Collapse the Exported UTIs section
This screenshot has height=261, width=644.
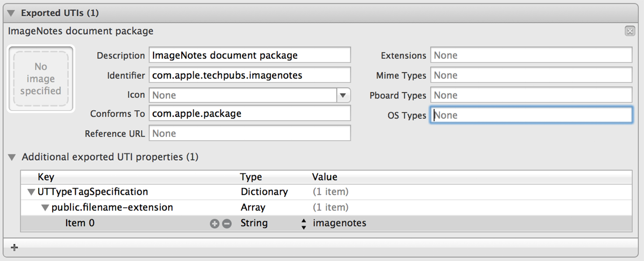11,13
